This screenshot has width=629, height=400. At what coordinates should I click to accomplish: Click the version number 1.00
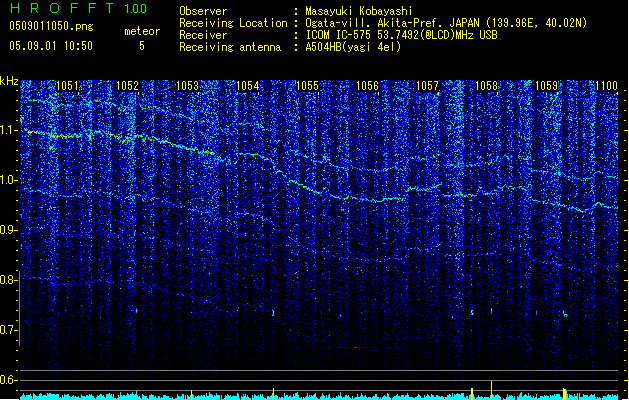click(x=135, y=8)
